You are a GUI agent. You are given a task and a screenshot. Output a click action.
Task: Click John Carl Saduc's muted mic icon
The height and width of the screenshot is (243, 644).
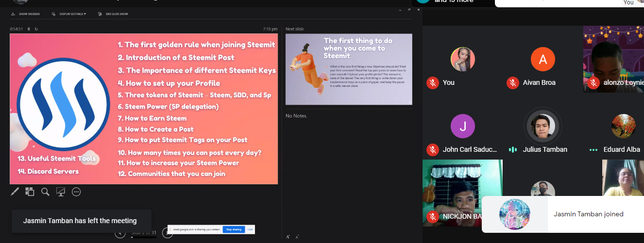pos(432,149)
